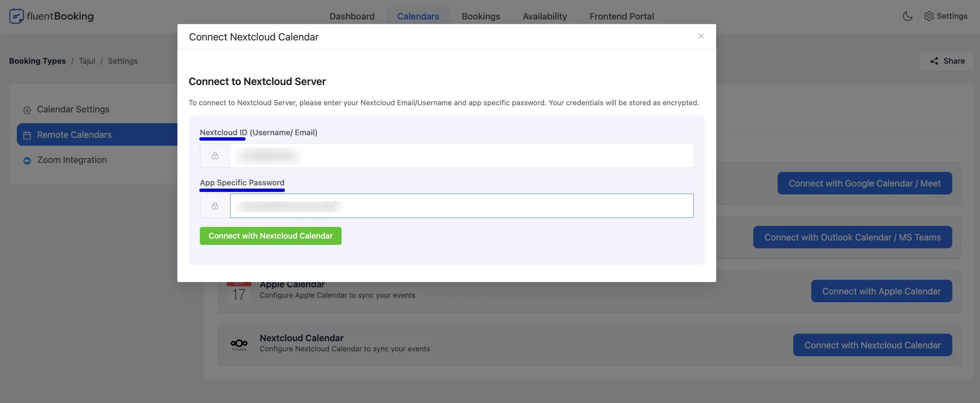Click Connect with Apple Calendar button
The image size is (980, 403).
[x=881, y=291]
